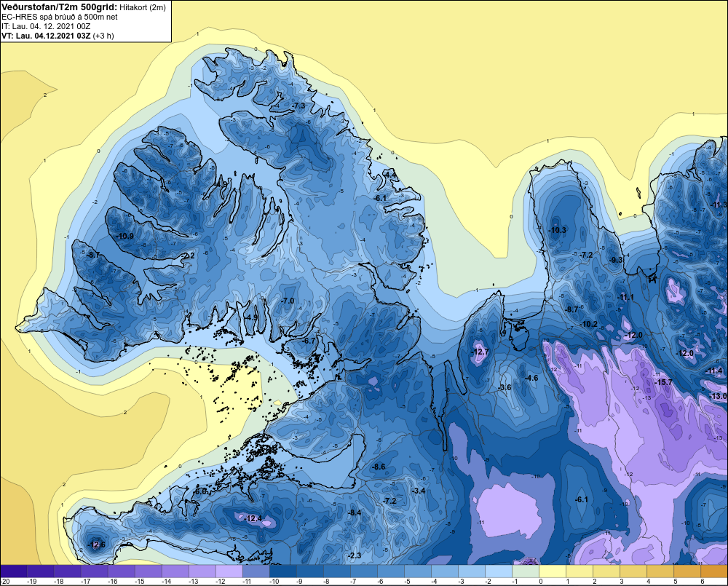This screenshot has width=728, height=586.
Task: Select the -12.6 temperature label
Action: tap(97, 545)
